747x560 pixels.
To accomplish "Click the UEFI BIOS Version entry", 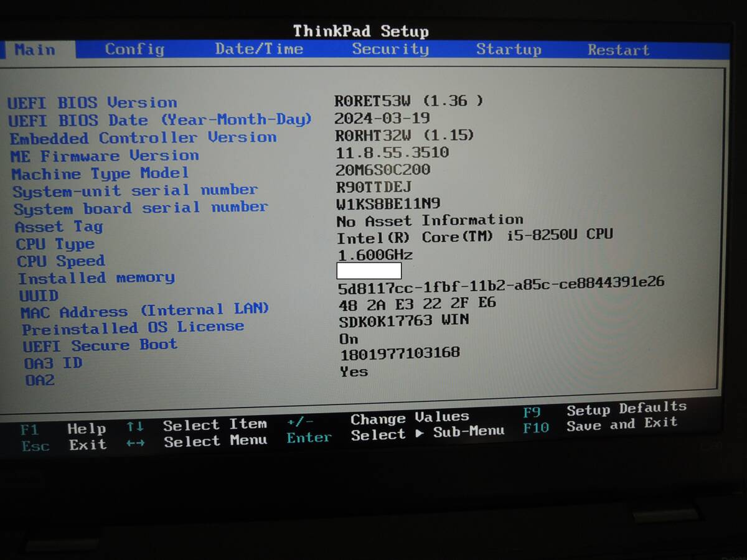I will [92, 102].
